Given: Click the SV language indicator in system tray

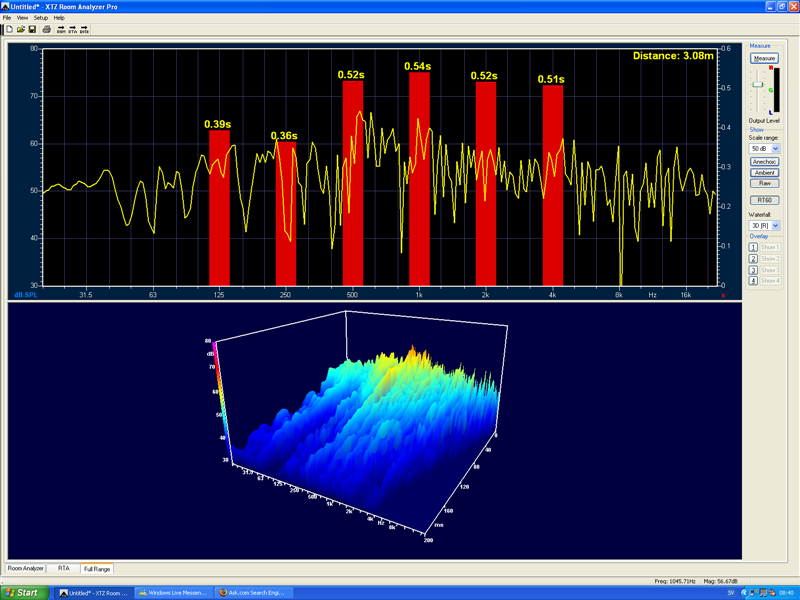Looking at the screenshot, I should 731,593.
